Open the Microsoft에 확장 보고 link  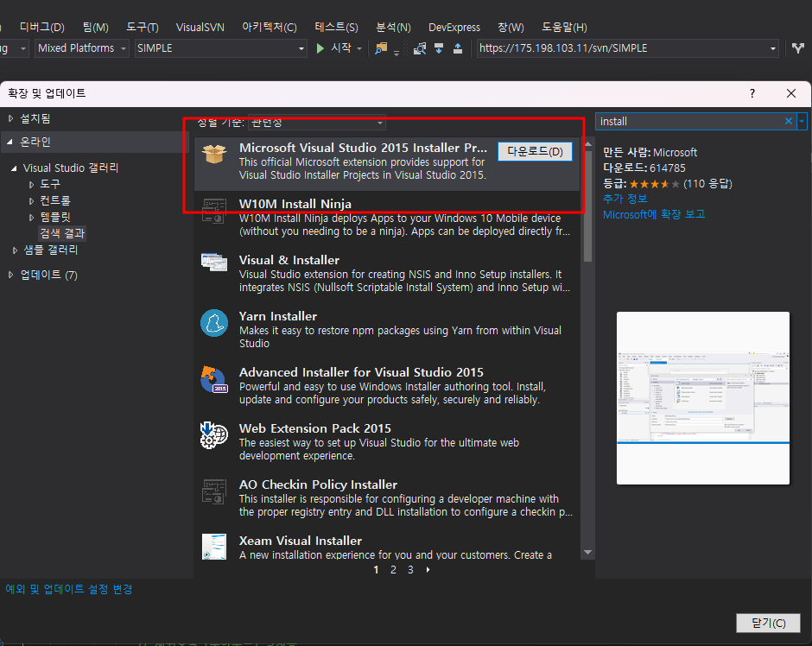[x=654, y=214]
